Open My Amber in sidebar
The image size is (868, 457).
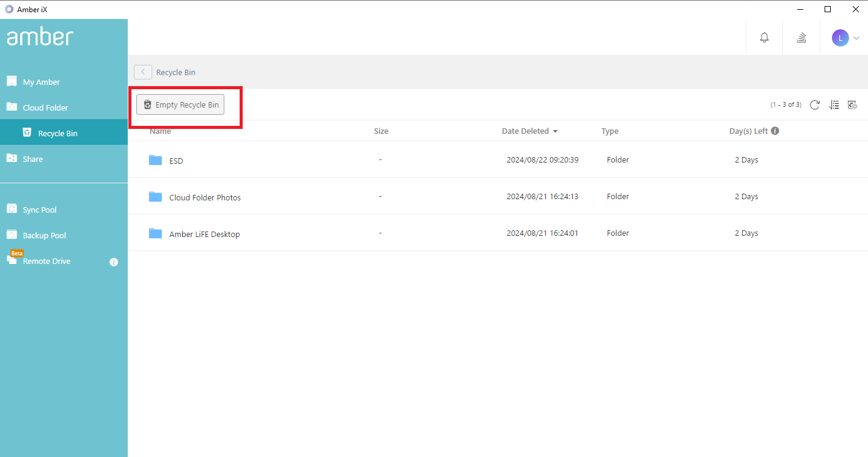(x=64, y=82)
